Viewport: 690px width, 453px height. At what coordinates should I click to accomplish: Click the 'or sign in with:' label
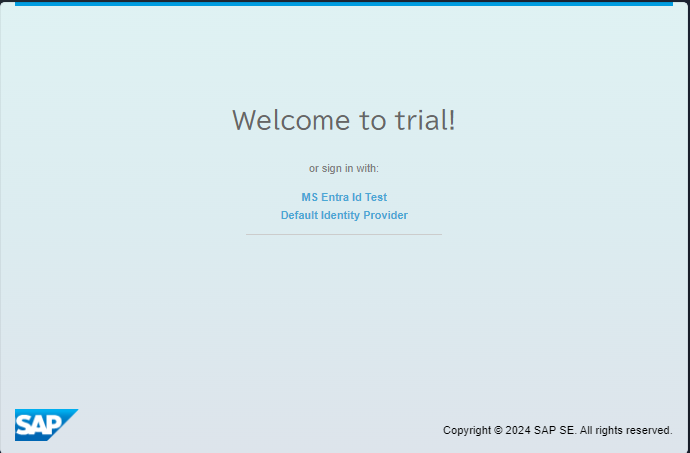pyautogui.click(x=344, y=168)
